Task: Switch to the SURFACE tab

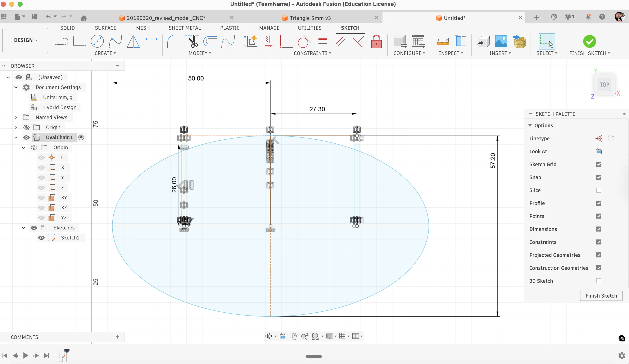Action: 105,28
